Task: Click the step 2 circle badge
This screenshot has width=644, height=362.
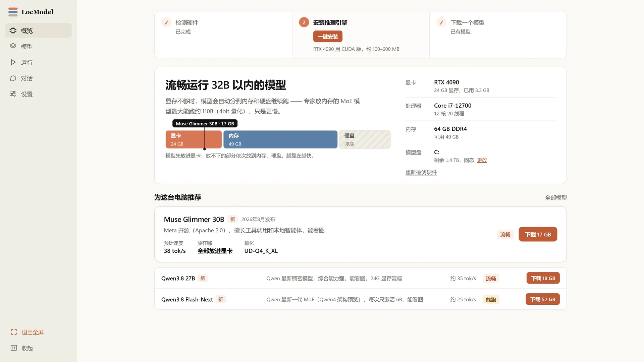Action: (x=304, y=22)
